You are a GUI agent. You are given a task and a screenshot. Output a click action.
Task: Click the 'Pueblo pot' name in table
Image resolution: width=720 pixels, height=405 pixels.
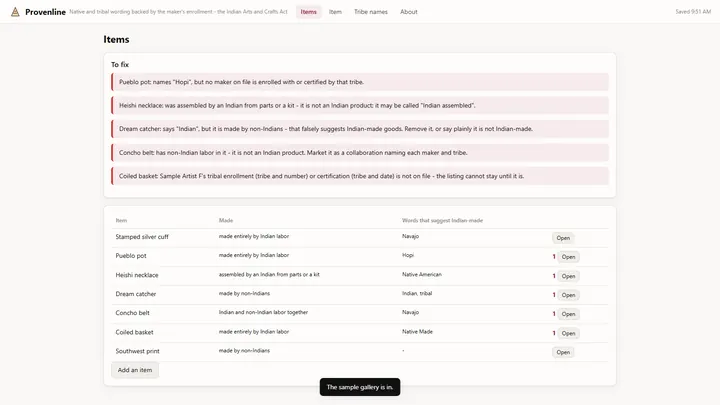pos(131,256)
